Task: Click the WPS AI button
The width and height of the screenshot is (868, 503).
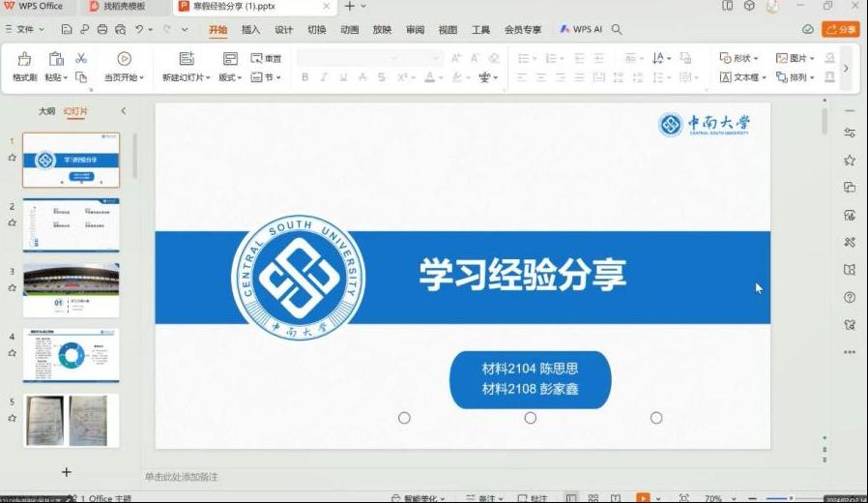Action: coord(581,30)
